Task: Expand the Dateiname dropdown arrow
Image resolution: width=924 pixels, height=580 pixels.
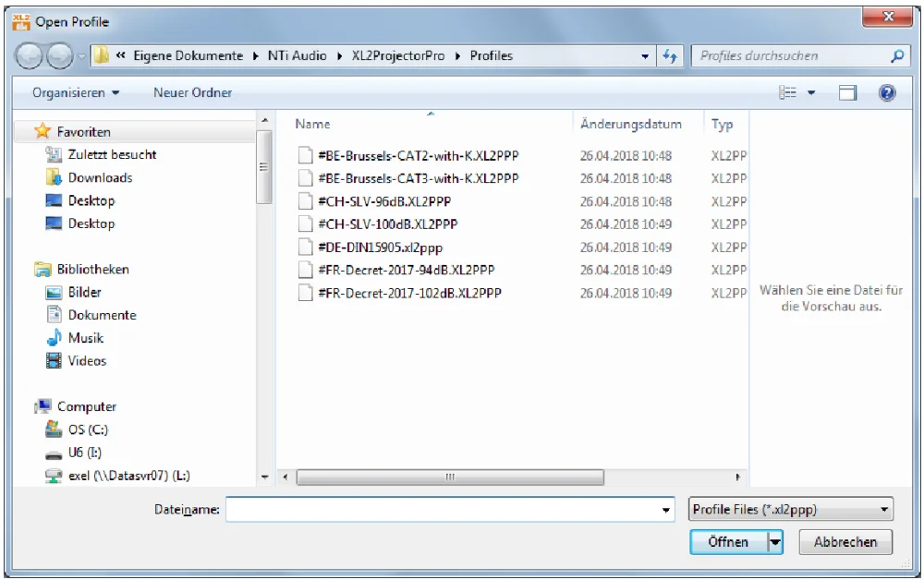Action: click(666, 510)
